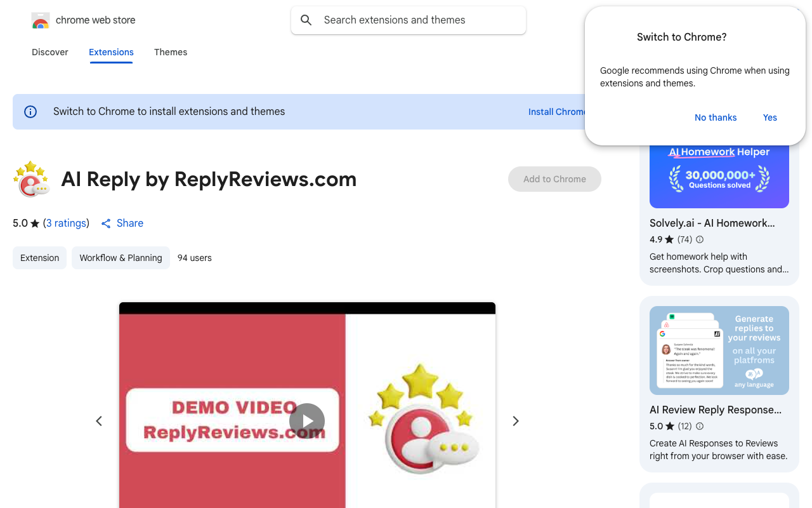
Task: Click the Switch to Chrome? dialog heading
Action: [682, 37]
